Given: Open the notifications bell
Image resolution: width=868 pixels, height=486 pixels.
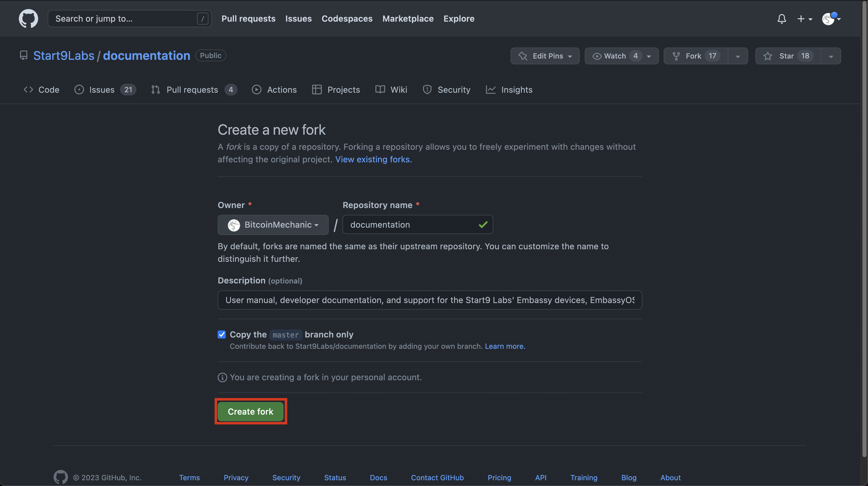Looking at the screenshot, I should pyautogui.click(x=782, y=19).
